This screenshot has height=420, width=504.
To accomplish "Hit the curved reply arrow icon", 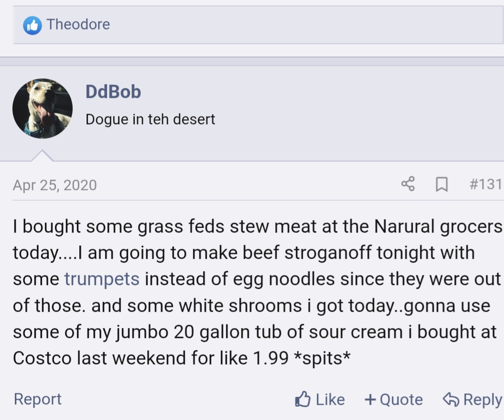I will tap(451, 399).
